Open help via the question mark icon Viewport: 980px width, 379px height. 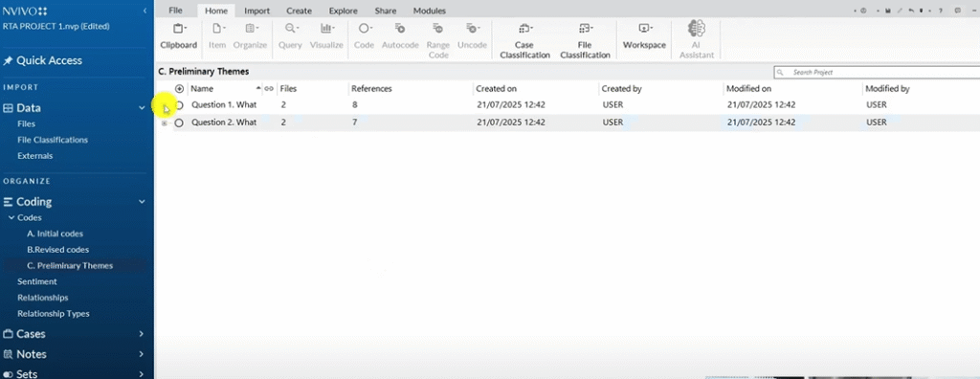[x=941, y=11]
